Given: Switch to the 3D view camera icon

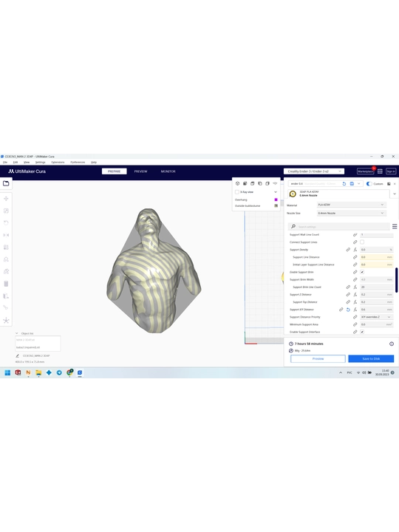Looking at the screenshot, I should (x=237, y=183).
